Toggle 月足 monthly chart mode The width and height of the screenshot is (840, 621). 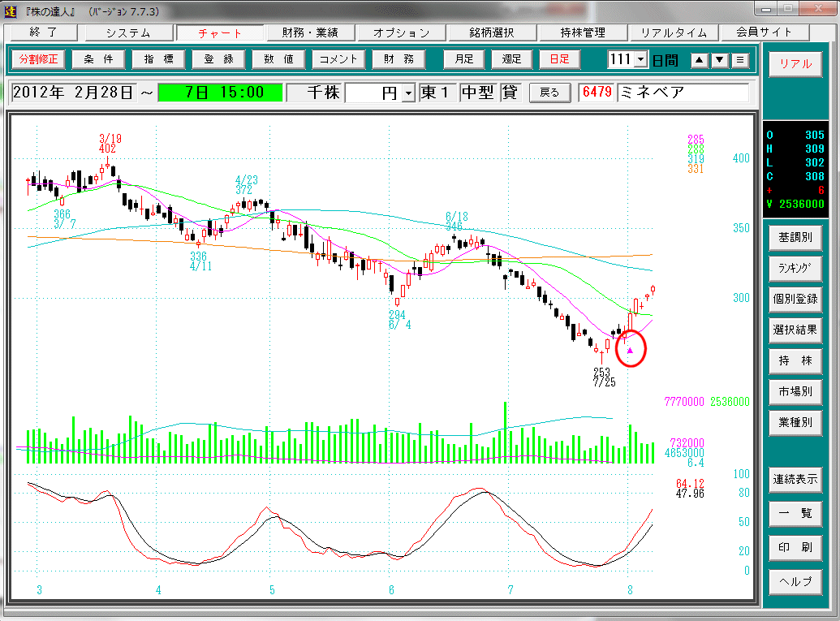tap(463, 59)
